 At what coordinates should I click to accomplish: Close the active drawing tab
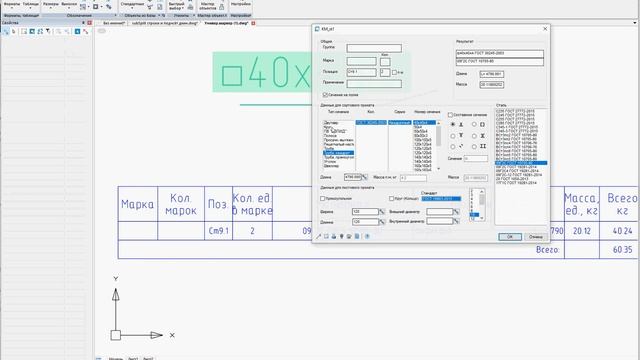(253, 23)
